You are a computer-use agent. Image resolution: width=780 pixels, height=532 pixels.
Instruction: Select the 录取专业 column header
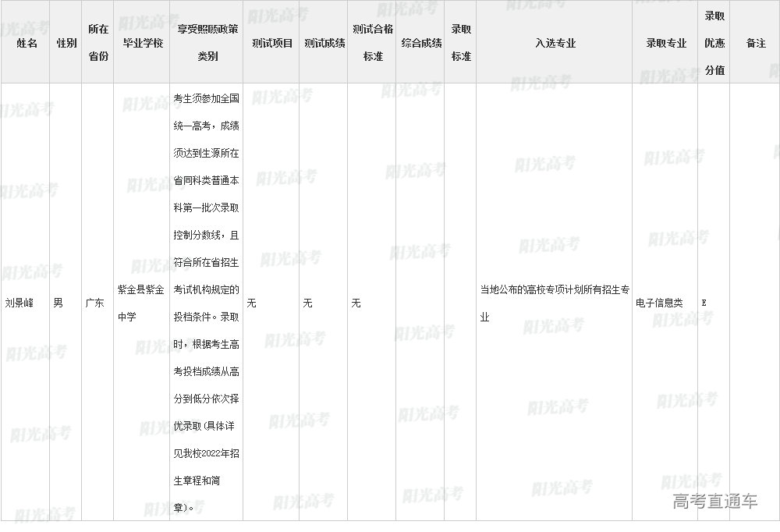point(665,44)
